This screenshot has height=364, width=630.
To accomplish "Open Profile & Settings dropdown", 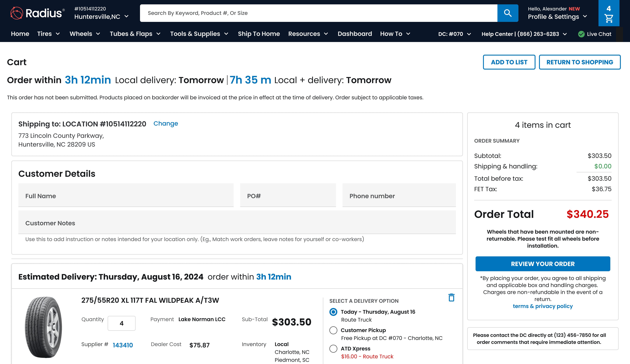I will coord(558,17).
